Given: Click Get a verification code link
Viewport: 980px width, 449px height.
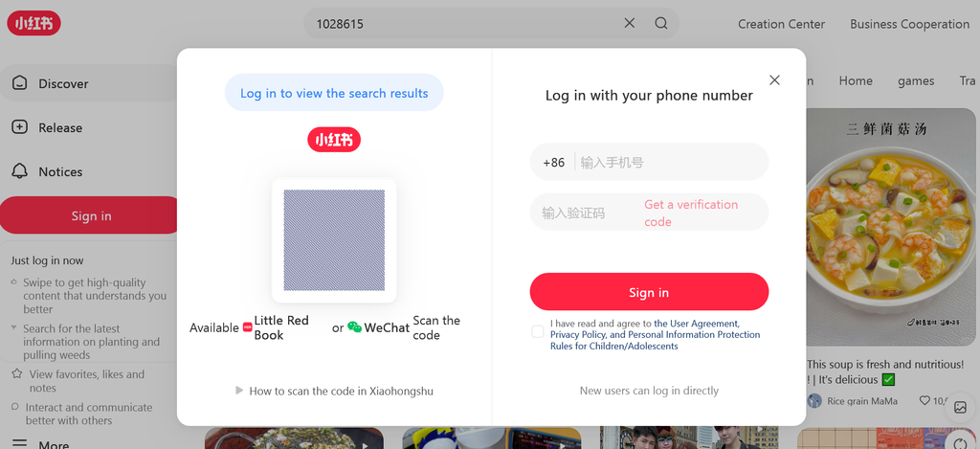Looking at the screenshot, I should click(x=691, y=213).
